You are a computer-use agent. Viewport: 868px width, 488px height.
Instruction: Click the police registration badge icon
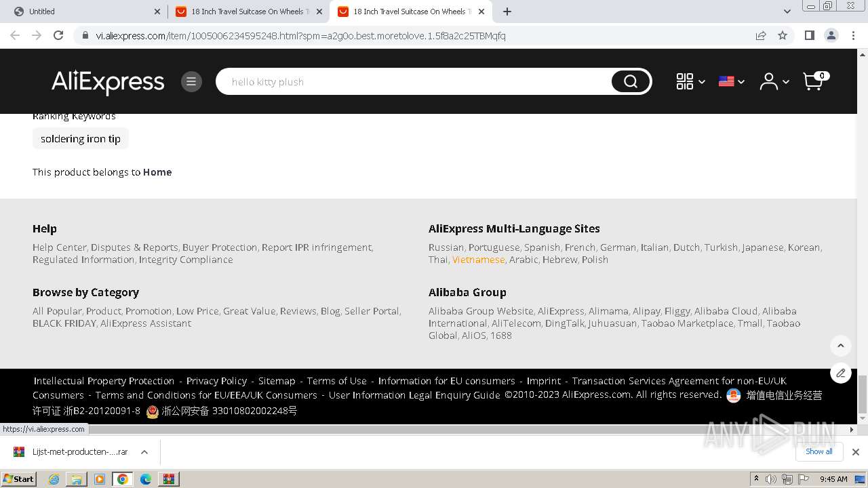[153, 411]
